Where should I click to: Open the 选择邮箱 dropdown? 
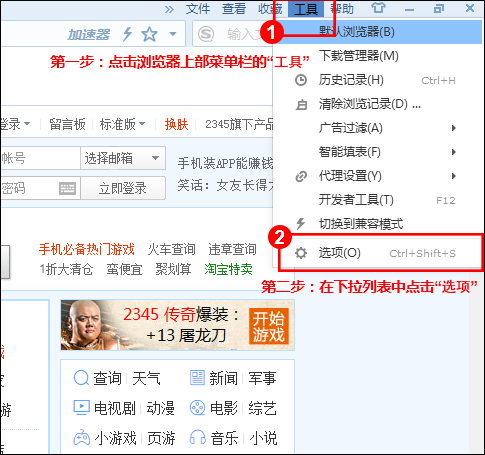(x=123, y=158)
